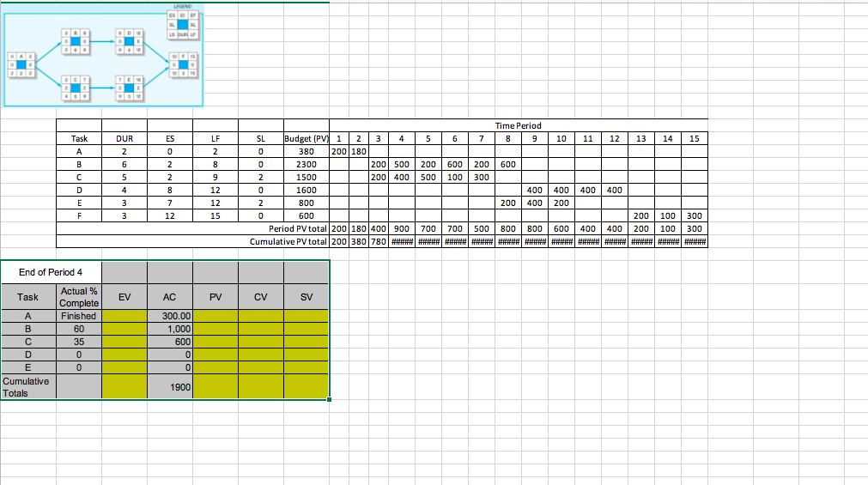Select Period PV total value 900
Viewport: 868px width, 485px height.
point(401,228)
